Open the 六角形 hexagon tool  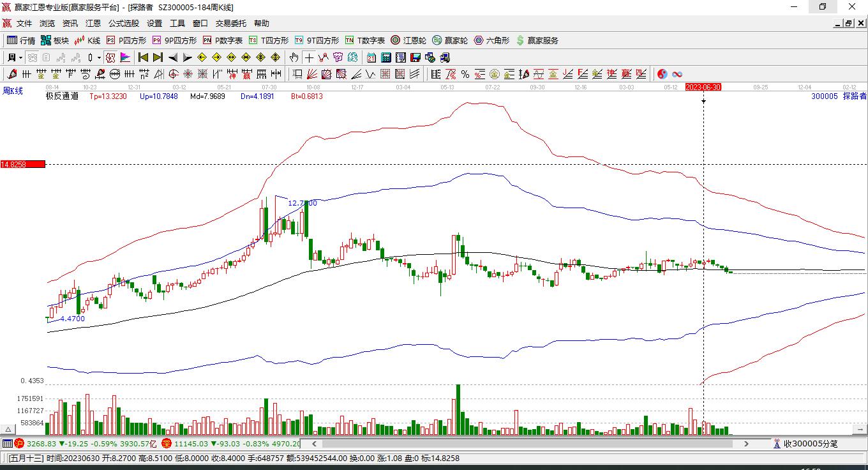click(x=491, y=40)
